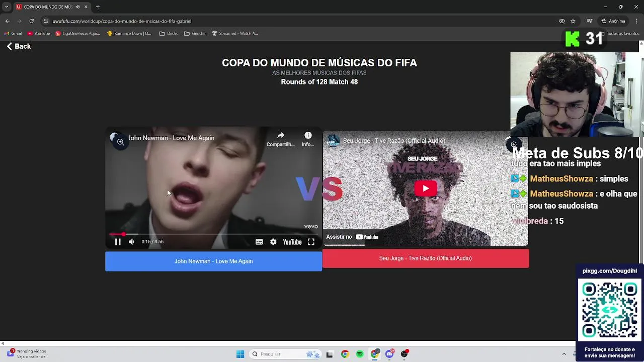
Task: Open the Info panel of the left video
Action: pos(308,139)
